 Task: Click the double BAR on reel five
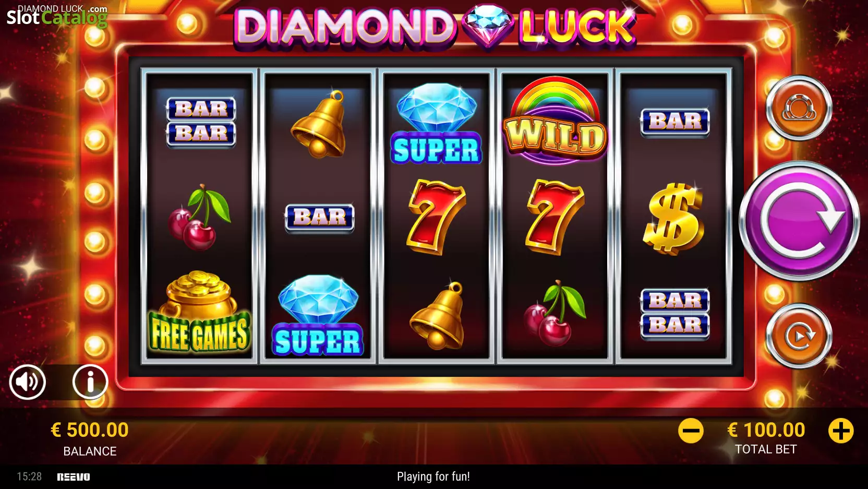point(675,313)
